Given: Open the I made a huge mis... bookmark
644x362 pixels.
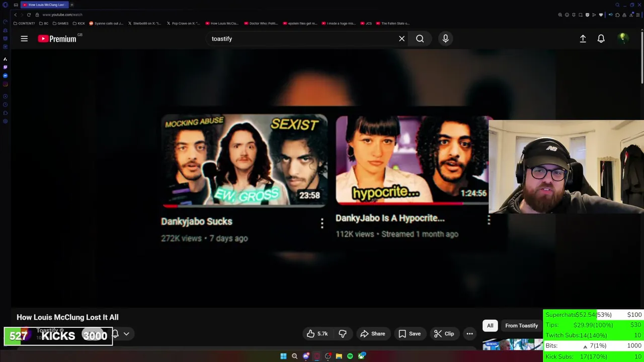Looking at the screenshot, I should [x=338, y=23].
